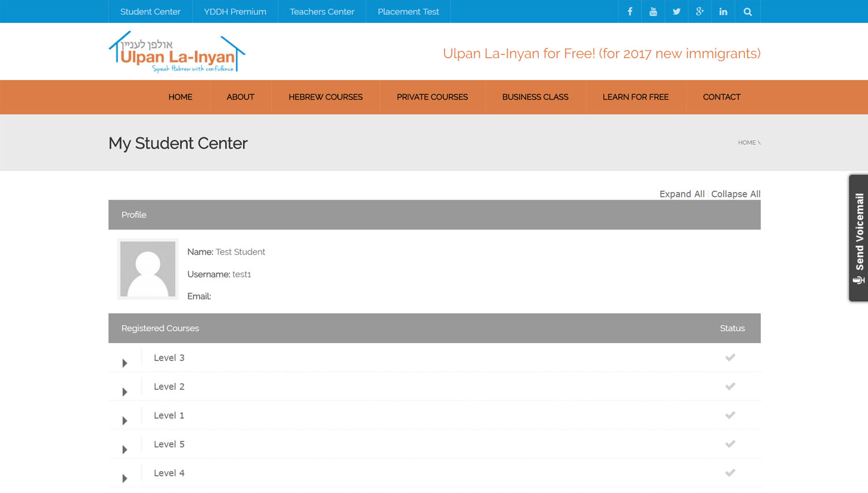Click the LinkedIn icon
Viewport: 868px width, 493px height.
723,12
